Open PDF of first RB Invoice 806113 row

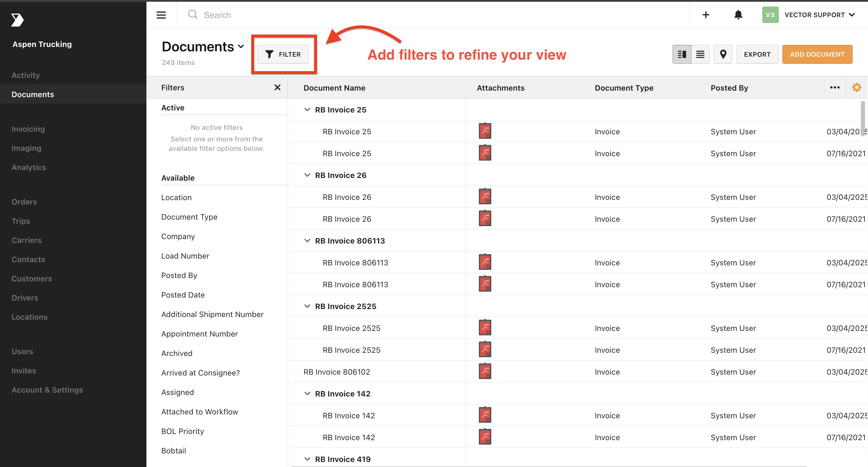pos(485,262)
